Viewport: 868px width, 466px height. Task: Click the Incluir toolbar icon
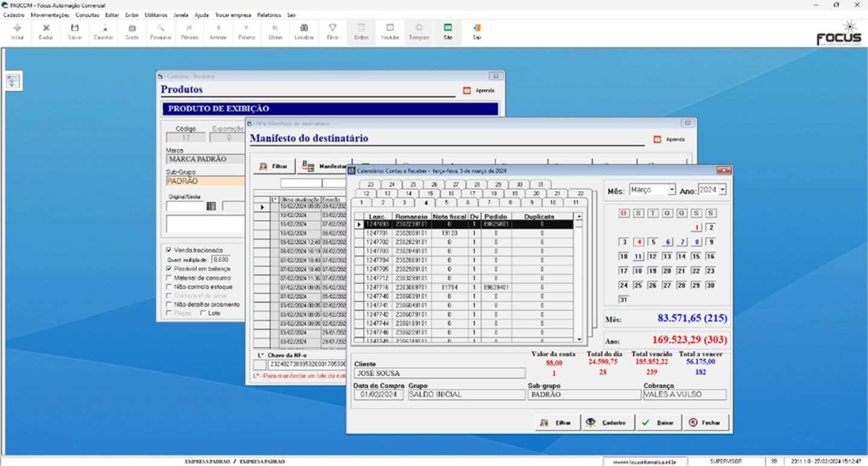click(x=17, y=28)
